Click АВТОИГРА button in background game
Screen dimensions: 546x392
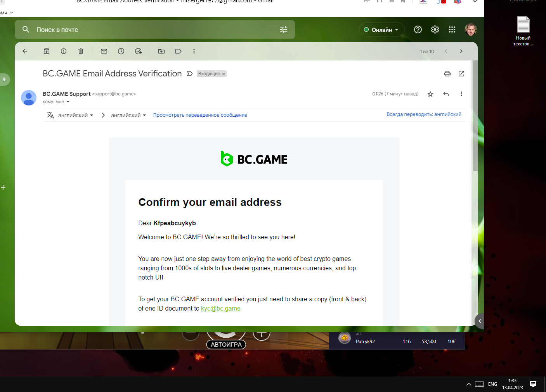226,344
